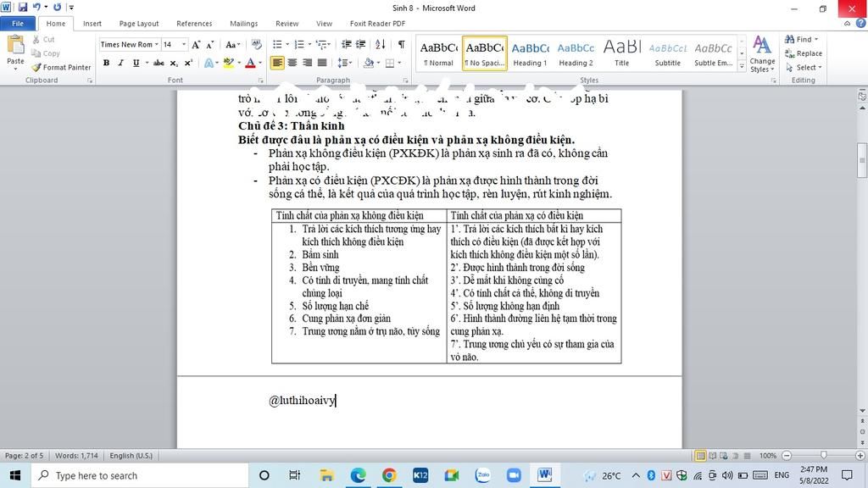Apply superscript formatting
Image resolution: width=868 pixels, height=488 pixels.
pyautogui.click(x=188, y=63)
